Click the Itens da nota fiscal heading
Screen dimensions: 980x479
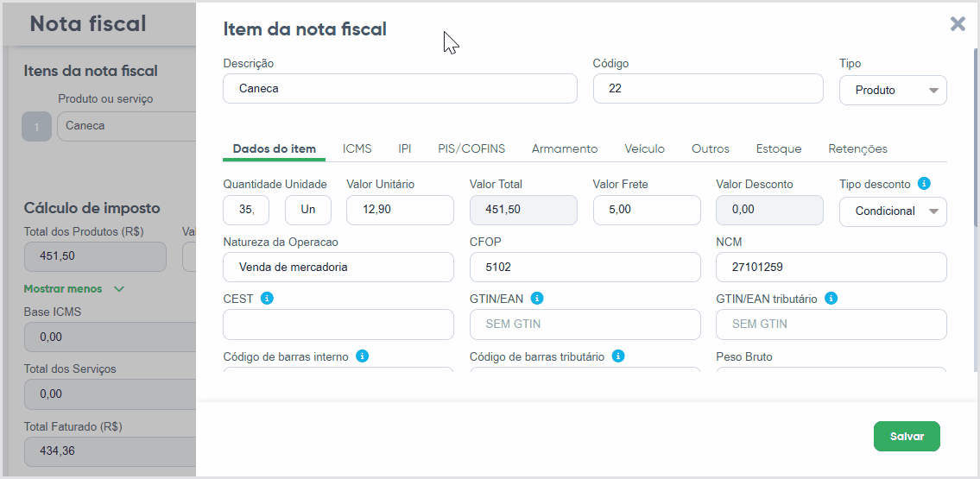(91, 71)
